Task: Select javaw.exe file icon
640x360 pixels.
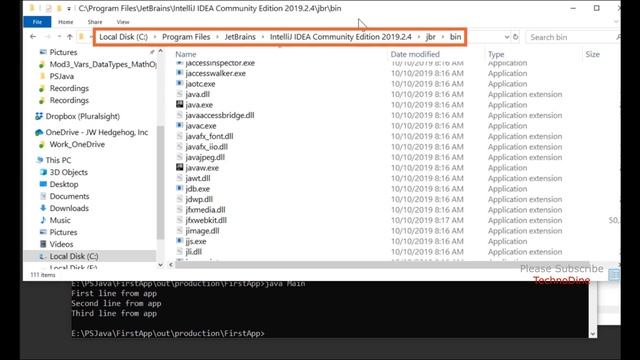Action: (180, 167)
